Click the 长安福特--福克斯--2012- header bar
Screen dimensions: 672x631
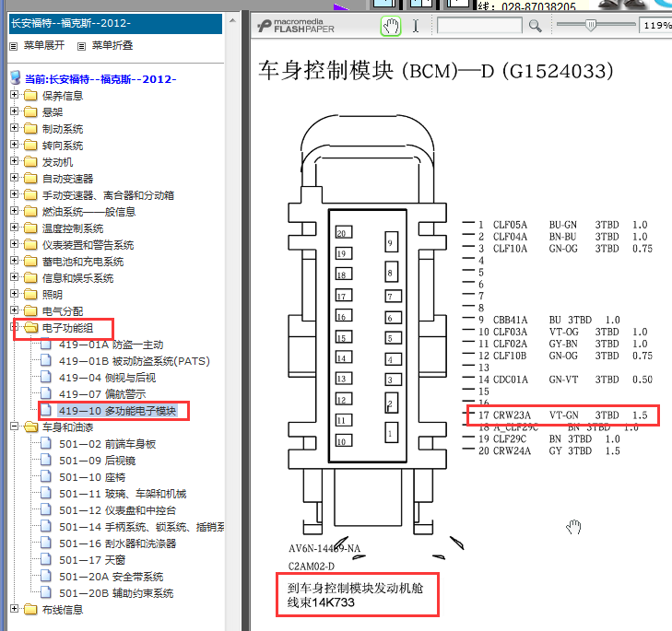coord(115,23)
